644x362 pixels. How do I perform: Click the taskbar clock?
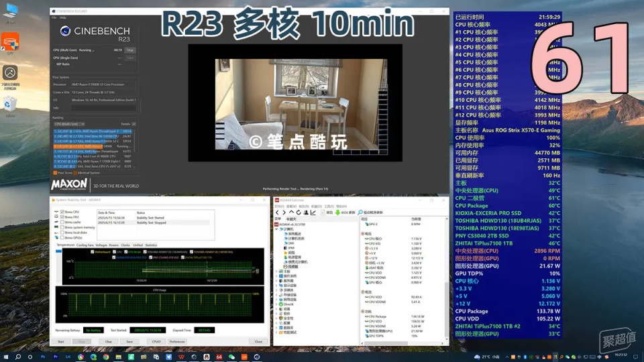(x=621, y=355)
